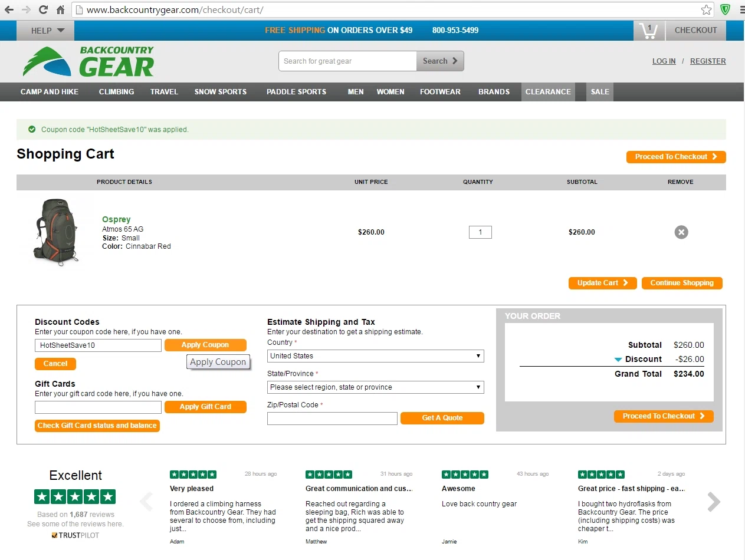Click the top Proceed To Checkout button
Viewport: 745px width, 560px height.
[x=676, y=157]
